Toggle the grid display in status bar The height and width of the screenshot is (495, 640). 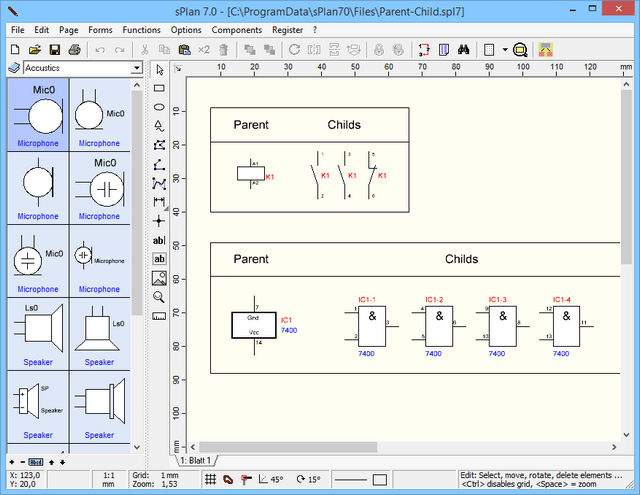211,480
